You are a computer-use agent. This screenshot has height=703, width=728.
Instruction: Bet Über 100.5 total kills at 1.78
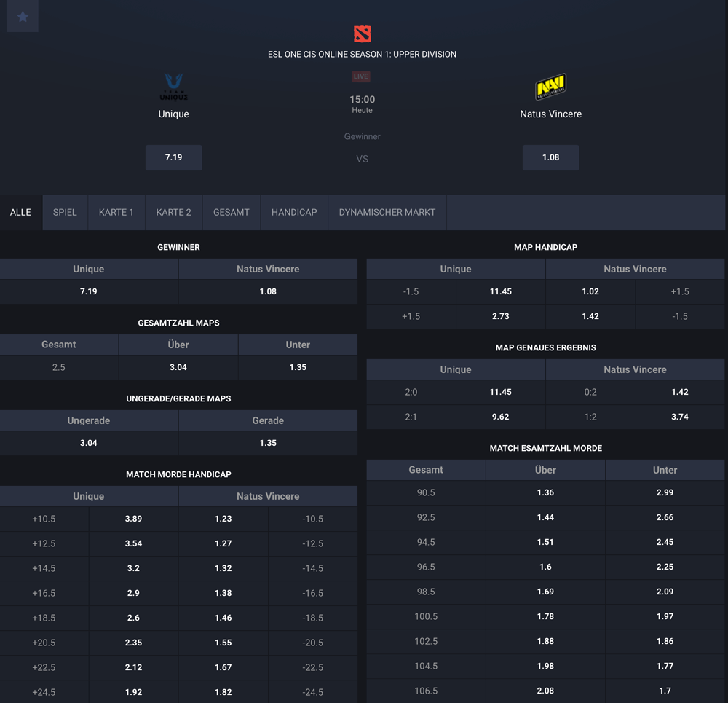[545, 616]
